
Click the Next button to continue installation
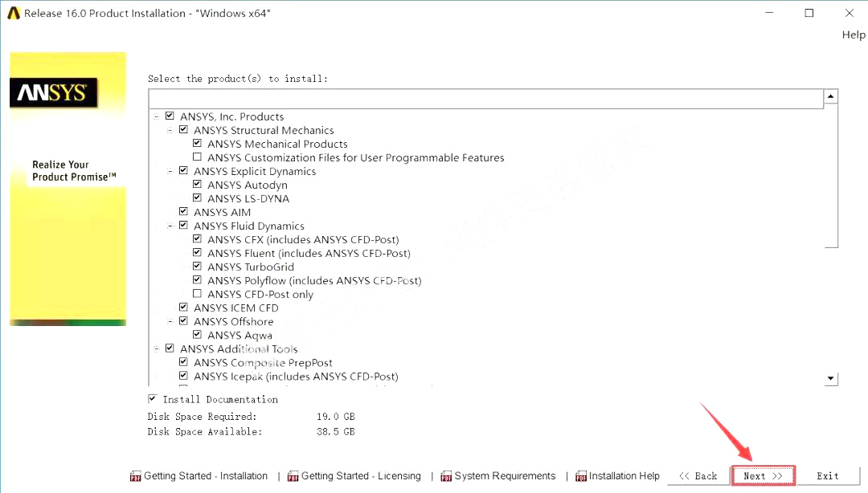click(762, 475)
